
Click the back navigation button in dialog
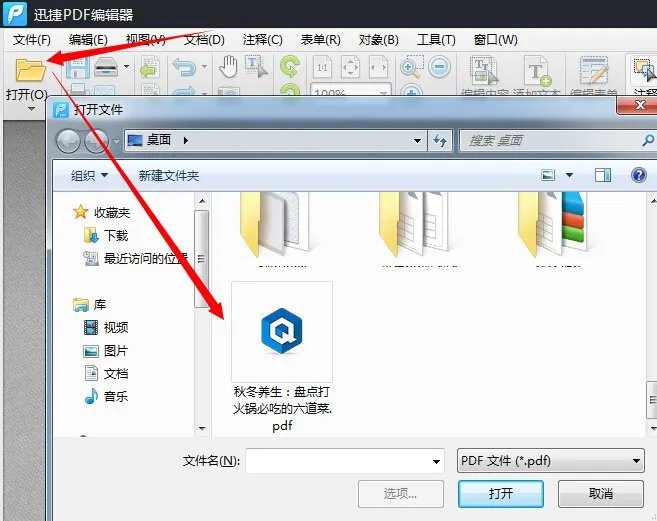(x=68, y=140)
